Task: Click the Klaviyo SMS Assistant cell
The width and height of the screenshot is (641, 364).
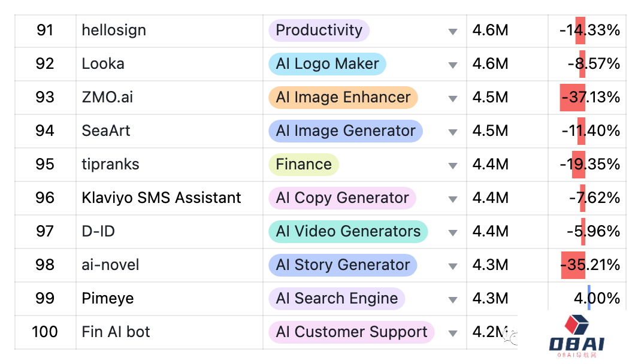Action: [161, 198]
